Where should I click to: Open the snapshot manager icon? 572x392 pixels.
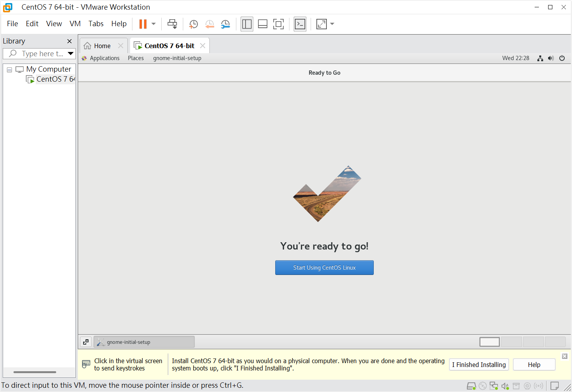tap(226, 24)
